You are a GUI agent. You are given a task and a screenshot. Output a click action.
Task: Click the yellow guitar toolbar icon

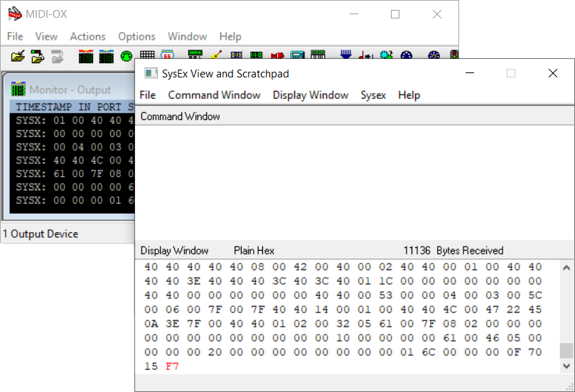(216, 55)
